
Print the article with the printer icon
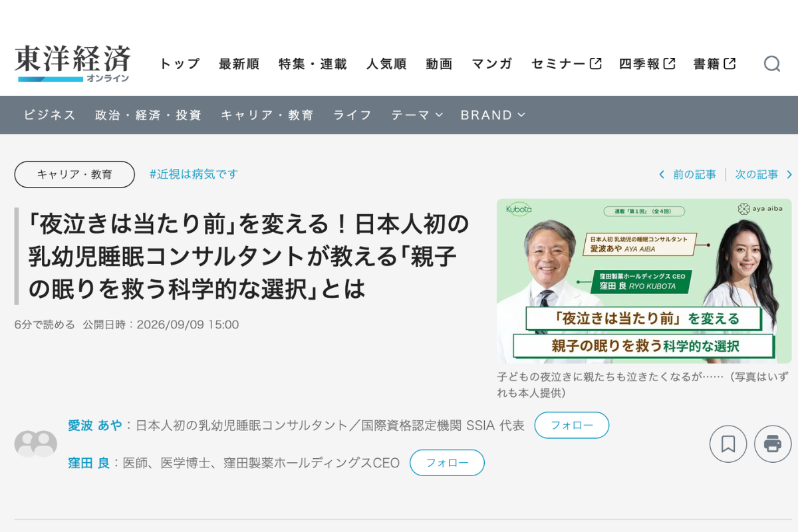point(773,444)
